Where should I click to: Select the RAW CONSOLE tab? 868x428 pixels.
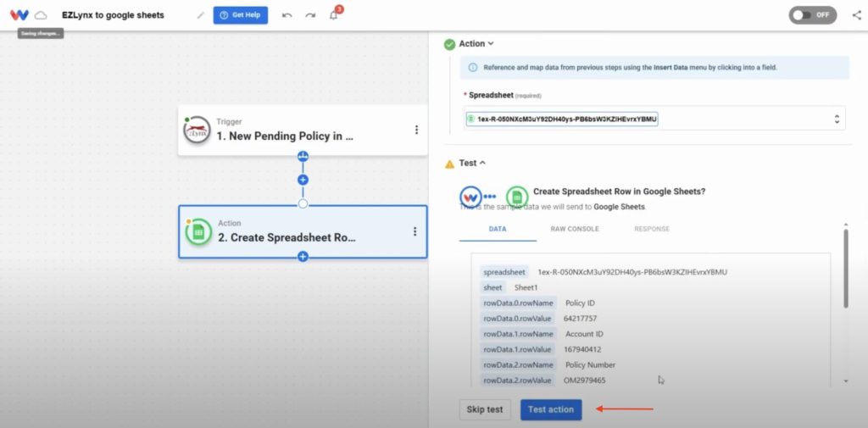pyautogui.click(x=575, y=229)
